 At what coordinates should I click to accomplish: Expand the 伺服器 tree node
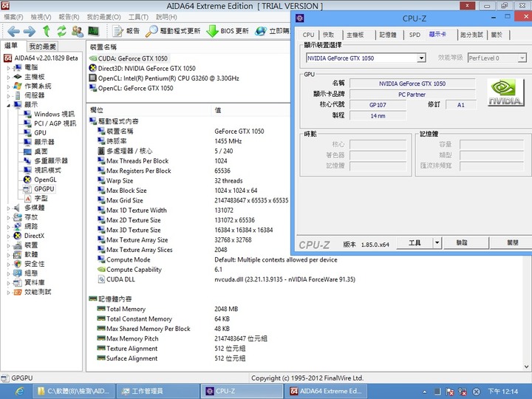[x=8, y=95]
